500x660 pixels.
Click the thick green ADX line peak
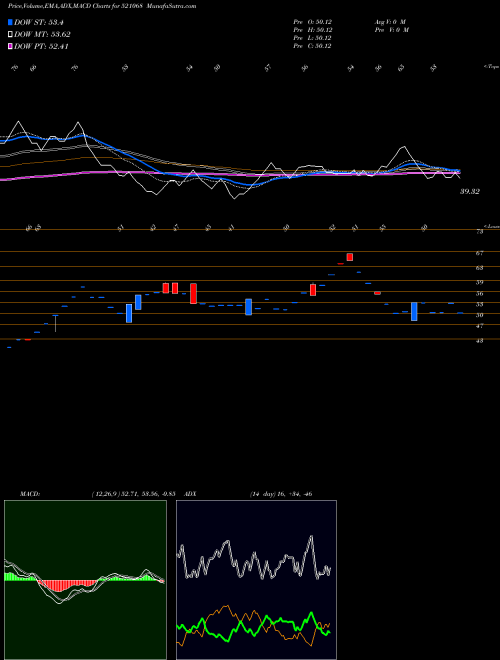pyautogui.click(x=311, y=614)
